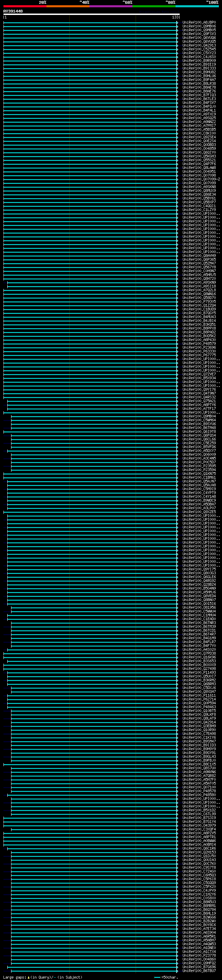Select the UniRef100_A5DXY7 label
The height and width of the screenshot is (980, 222).
[199, 451]
